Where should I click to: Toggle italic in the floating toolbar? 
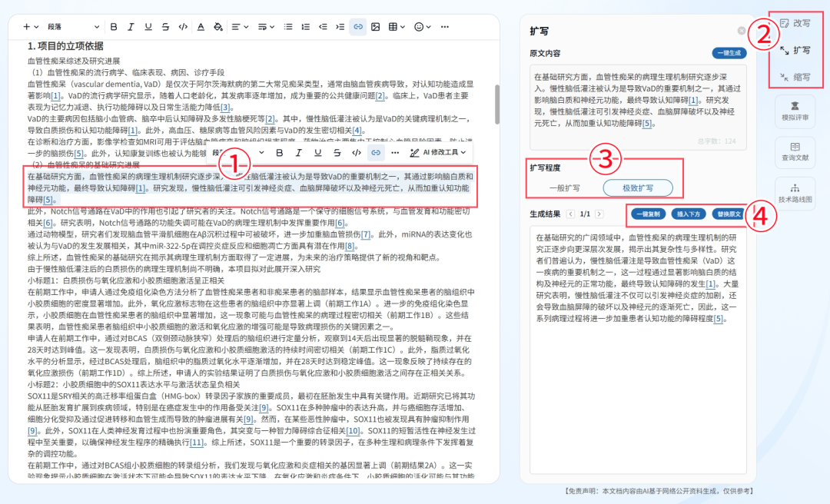tap(298, 152)
